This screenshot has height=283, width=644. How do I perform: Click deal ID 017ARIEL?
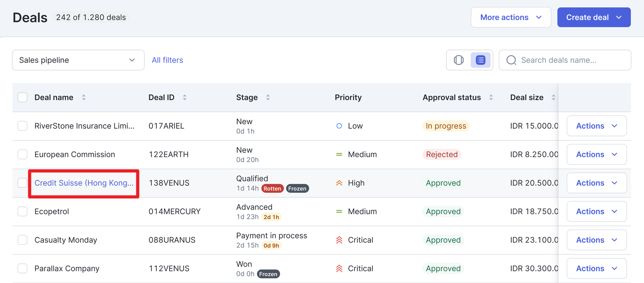coord(166,126)
